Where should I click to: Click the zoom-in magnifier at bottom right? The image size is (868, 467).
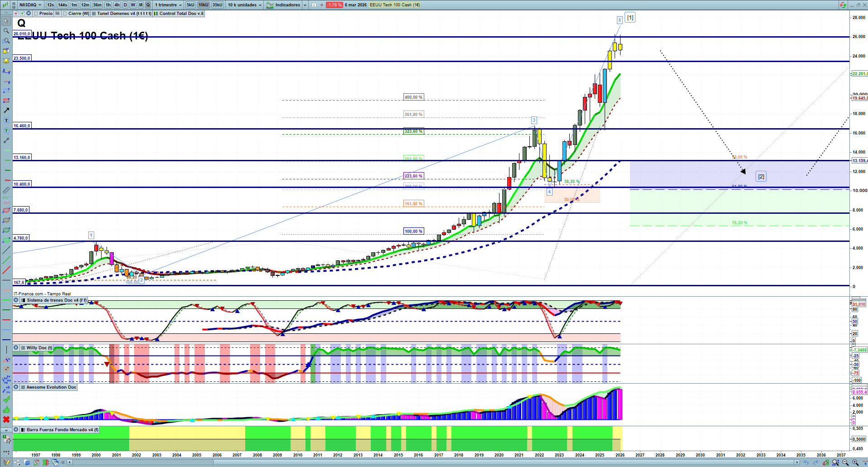(x=855, y=462)
